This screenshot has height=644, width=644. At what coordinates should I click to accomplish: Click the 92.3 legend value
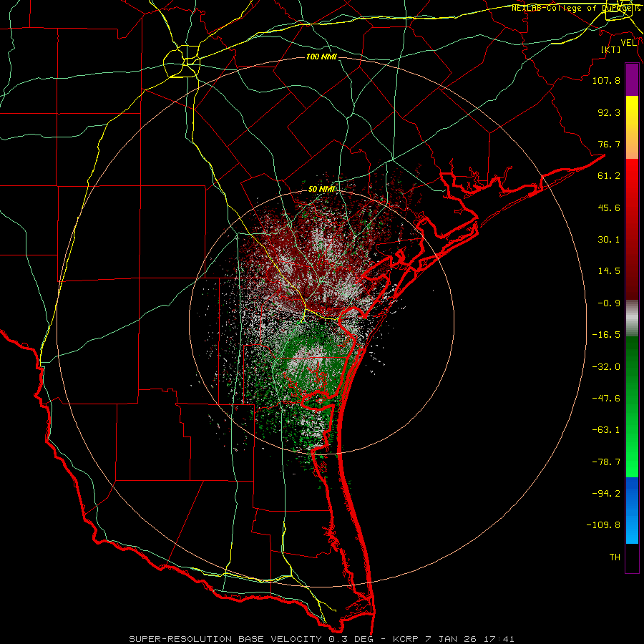[x=609, y=112]
